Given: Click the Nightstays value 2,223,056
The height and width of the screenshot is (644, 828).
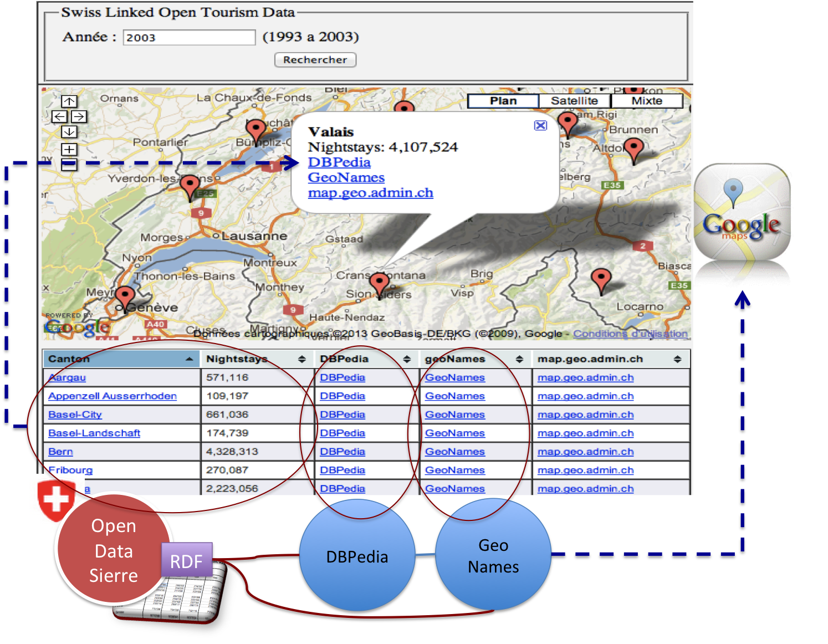Looking at the screenshot, I should [232, 489].
